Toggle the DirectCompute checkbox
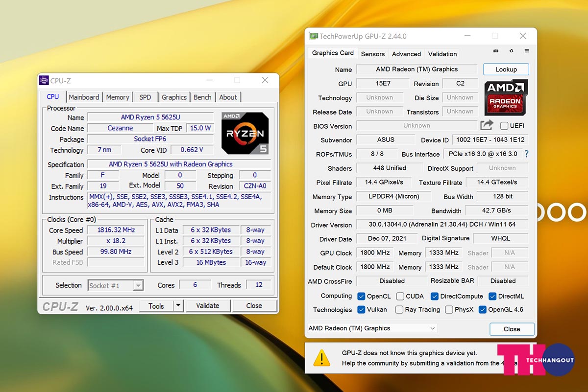The image size is (588, 392). (434, 296)
